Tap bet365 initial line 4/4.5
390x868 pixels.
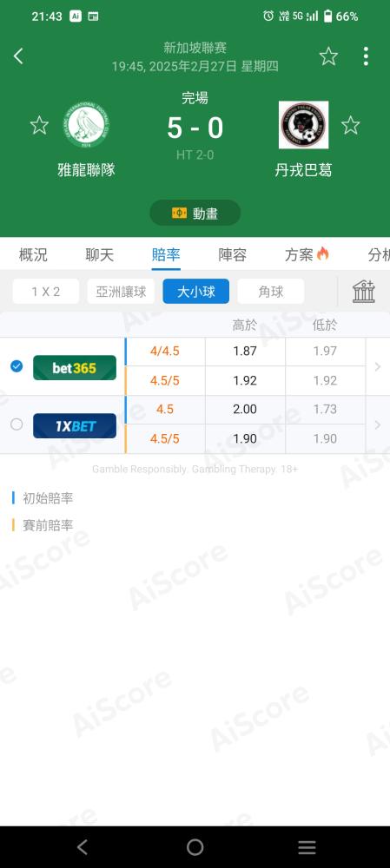[165, 351]
